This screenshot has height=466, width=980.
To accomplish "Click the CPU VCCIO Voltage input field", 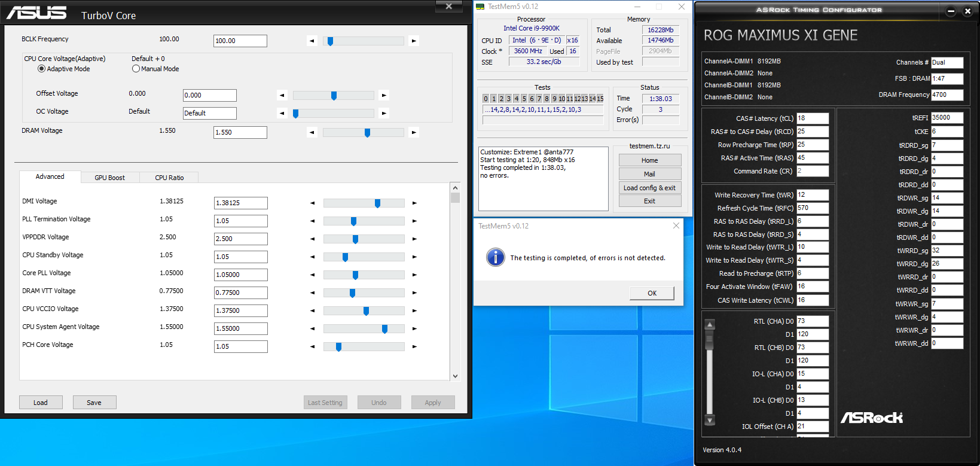I will pyautogui.click(x=241, y=310).
